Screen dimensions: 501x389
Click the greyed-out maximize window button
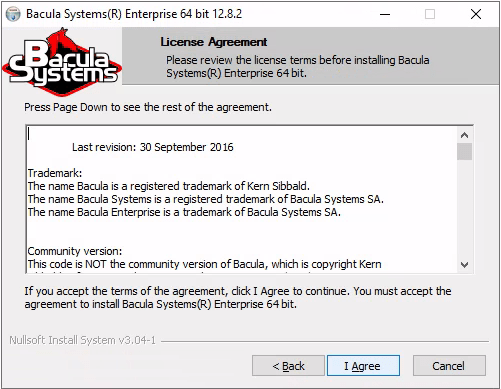[430, 14]
